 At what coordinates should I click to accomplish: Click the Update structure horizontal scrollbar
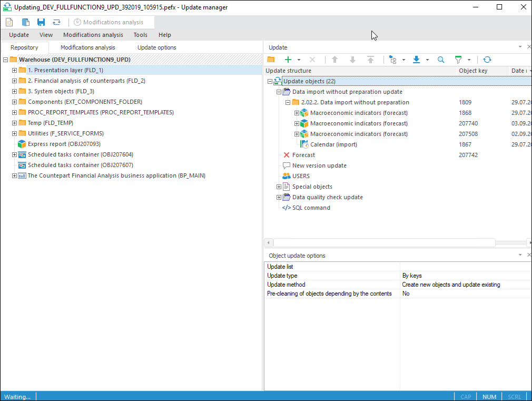[x=385, y=242]
